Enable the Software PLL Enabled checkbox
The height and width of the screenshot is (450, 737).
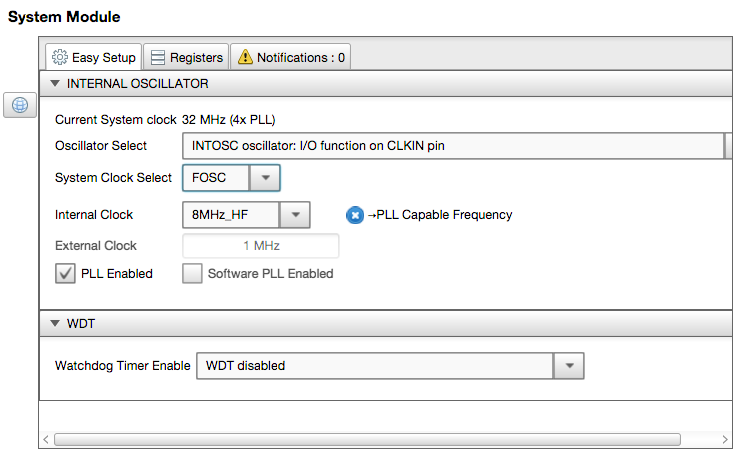point(193,273)
